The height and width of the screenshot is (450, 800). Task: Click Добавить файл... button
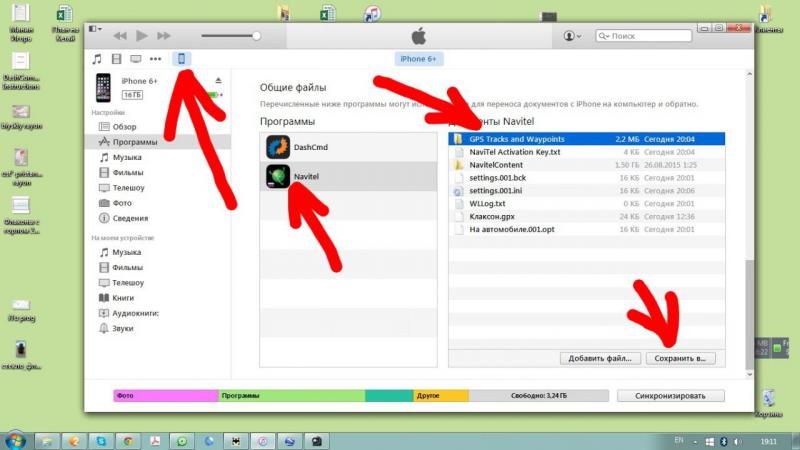tap(600, 359)
